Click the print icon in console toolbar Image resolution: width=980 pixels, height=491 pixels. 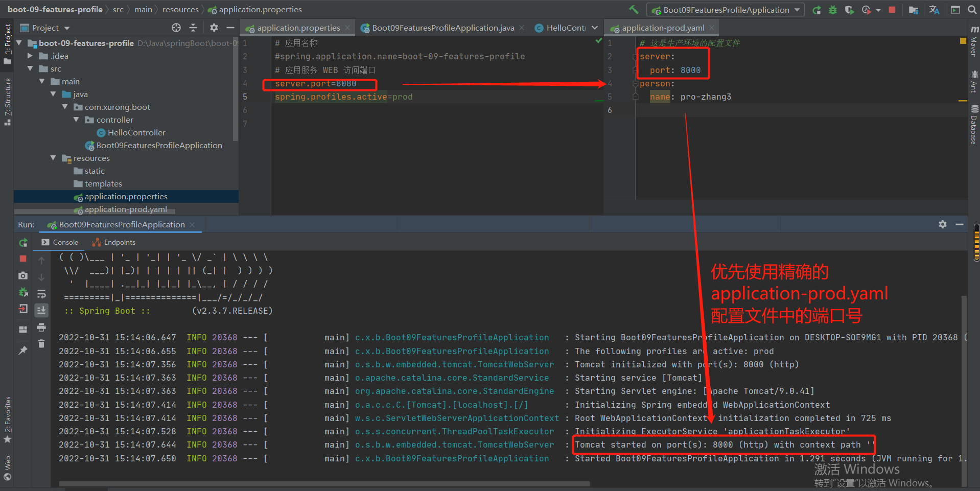click(41, 327)
